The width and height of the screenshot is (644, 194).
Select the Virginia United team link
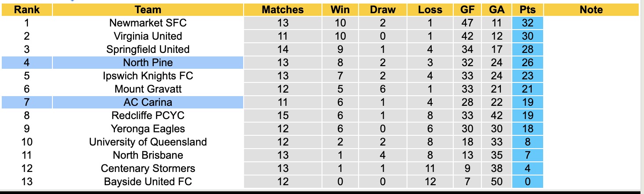pyautogui.click(x=148, y=36)
